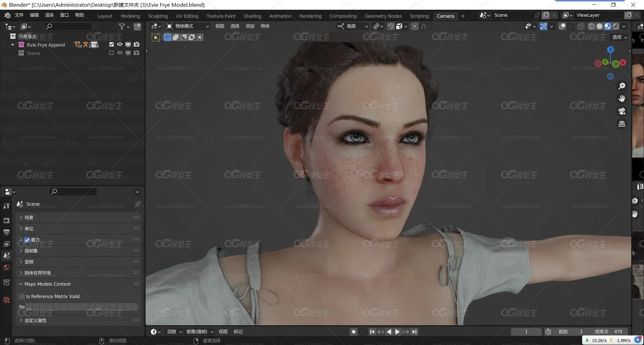Switch to Shading workspace tab
This screenshot has height=345, width=644.
point(252,16)
